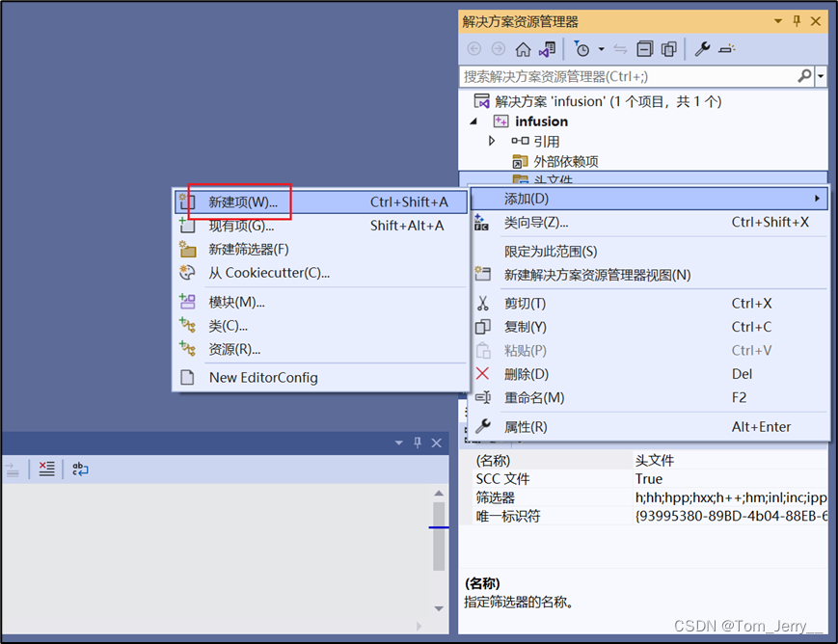Image resolution: width=838 pixels, height=644 pixels.
Task: Collapse all items in Solution Explorer
Action: point(644,49)
